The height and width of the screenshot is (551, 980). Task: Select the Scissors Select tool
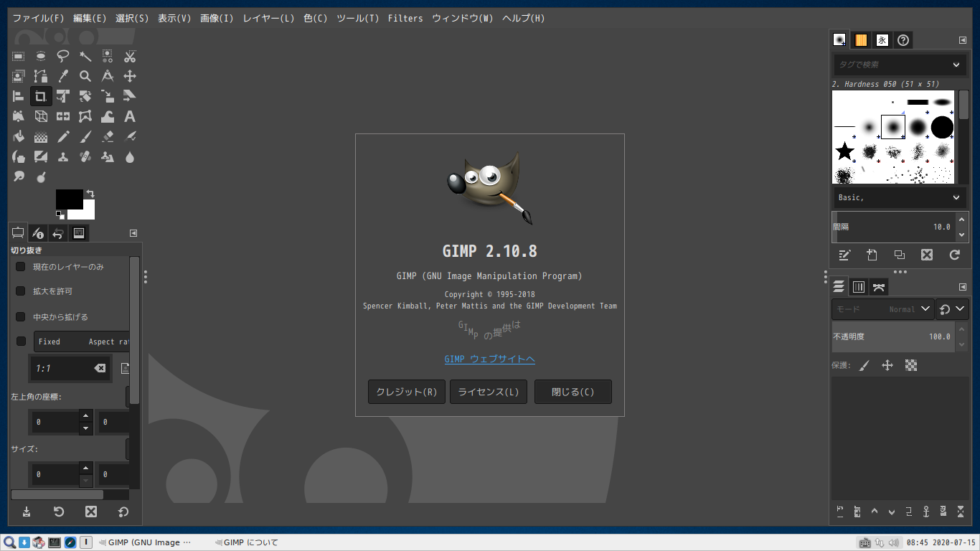[130, 56]
